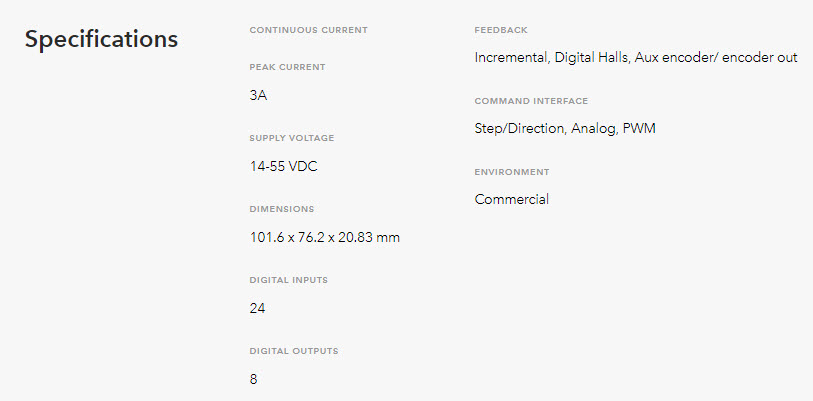Select the 14-55 VDC value
The image size is (813, 401).
coord(284,167)
